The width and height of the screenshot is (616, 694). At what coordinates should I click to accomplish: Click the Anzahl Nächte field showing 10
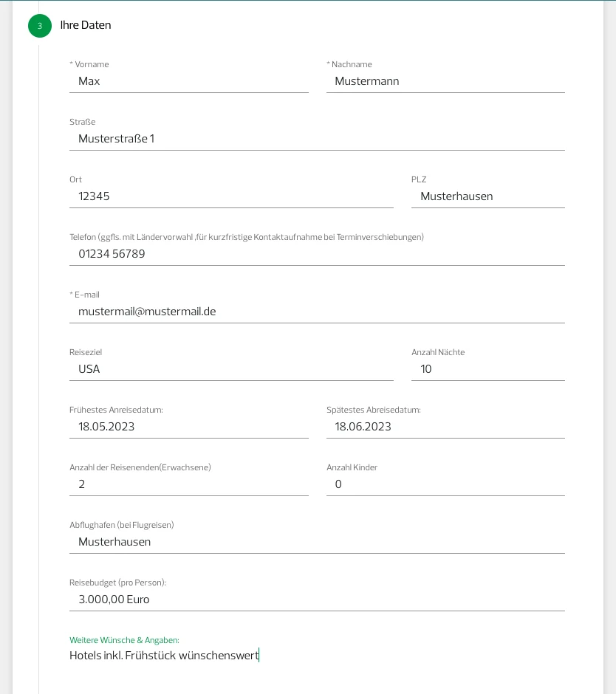tap(488, 369)
